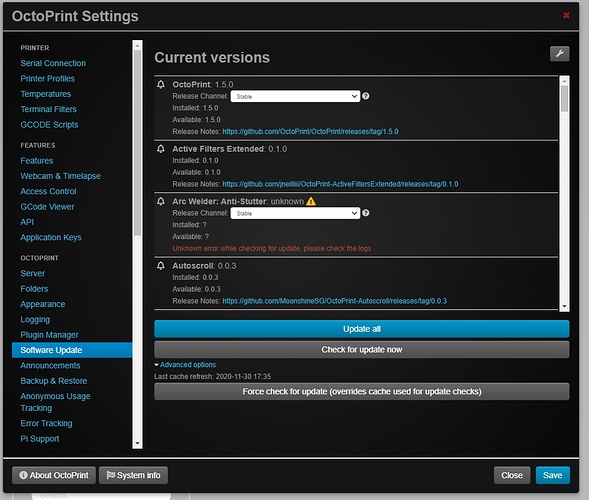Toggle the bell icon for Arc Welder
589x500 pixels.
point(161,201)
